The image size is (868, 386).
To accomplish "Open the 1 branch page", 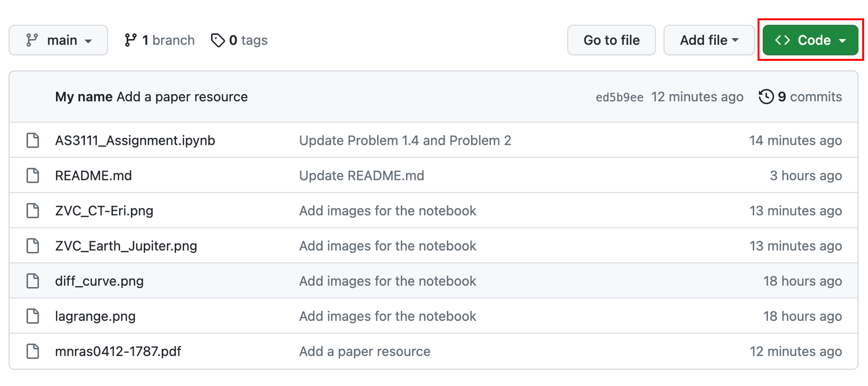I will [158, 40].
